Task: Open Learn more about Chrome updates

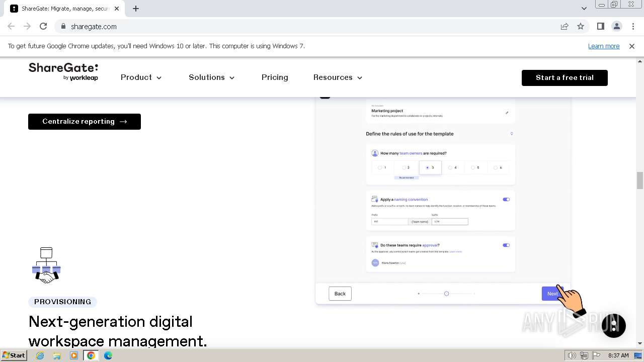Action: tap(604, 46)
